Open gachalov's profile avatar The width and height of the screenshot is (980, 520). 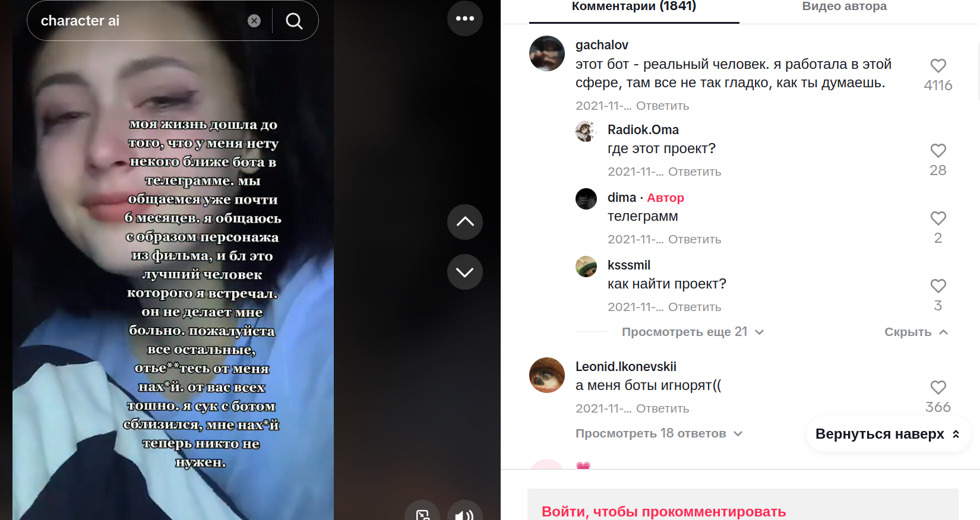[547, 53]
